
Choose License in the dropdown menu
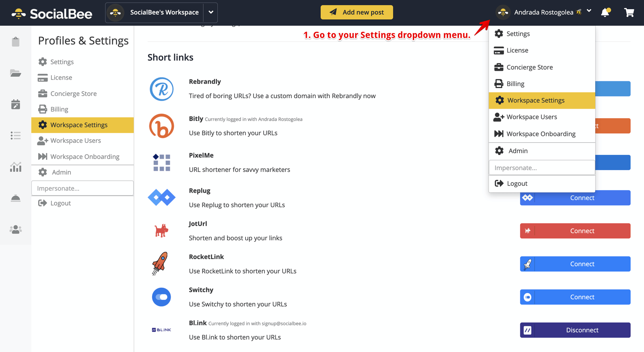[x=542, y=50]
